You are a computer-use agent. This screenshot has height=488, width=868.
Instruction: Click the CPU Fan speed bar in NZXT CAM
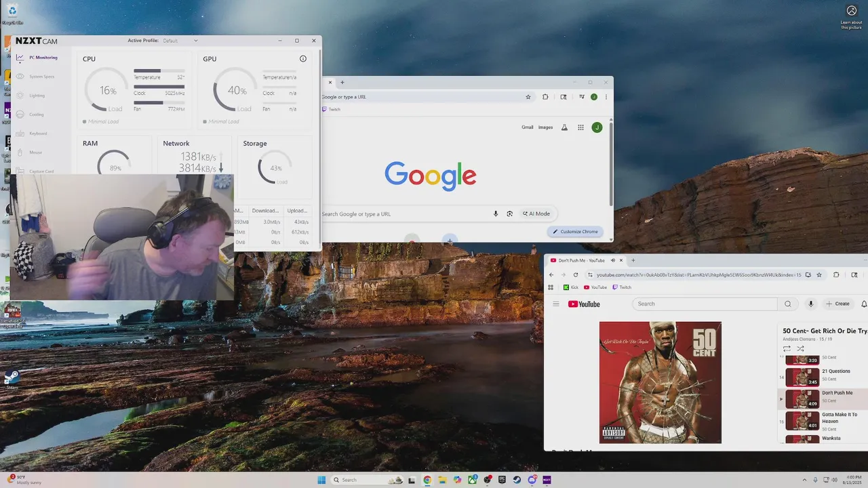tap(159, 103)
